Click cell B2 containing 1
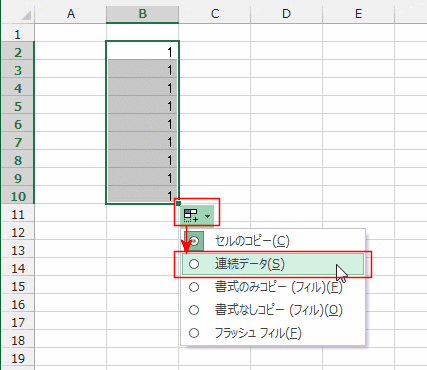The image size is (427, 370). point(142,51)
